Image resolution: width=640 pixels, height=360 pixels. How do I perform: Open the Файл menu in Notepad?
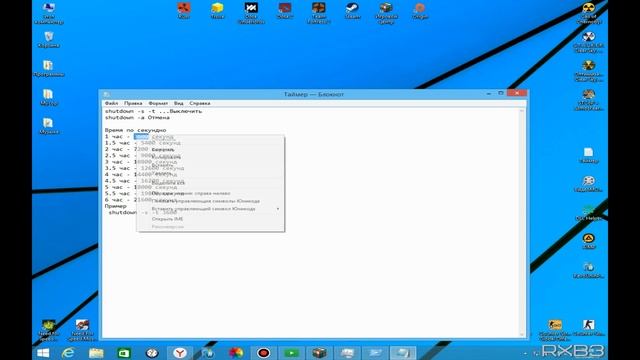click(x=111, y=103)
